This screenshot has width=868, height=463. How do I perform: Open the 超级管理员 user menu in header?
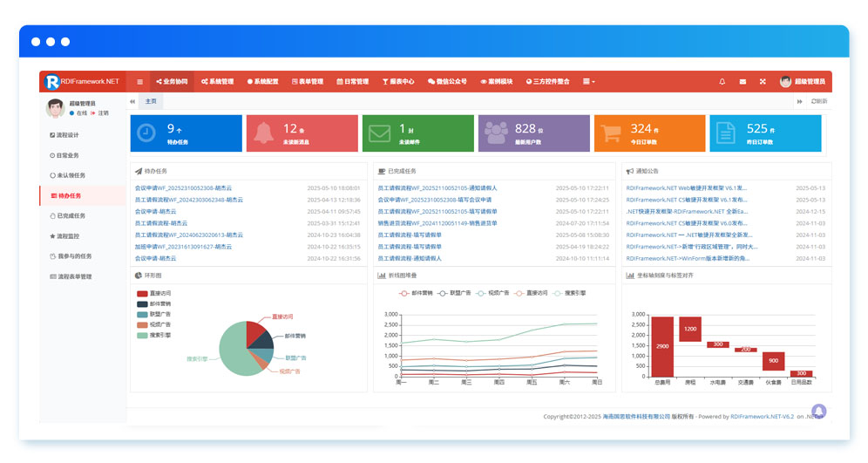tap(802, 81)
